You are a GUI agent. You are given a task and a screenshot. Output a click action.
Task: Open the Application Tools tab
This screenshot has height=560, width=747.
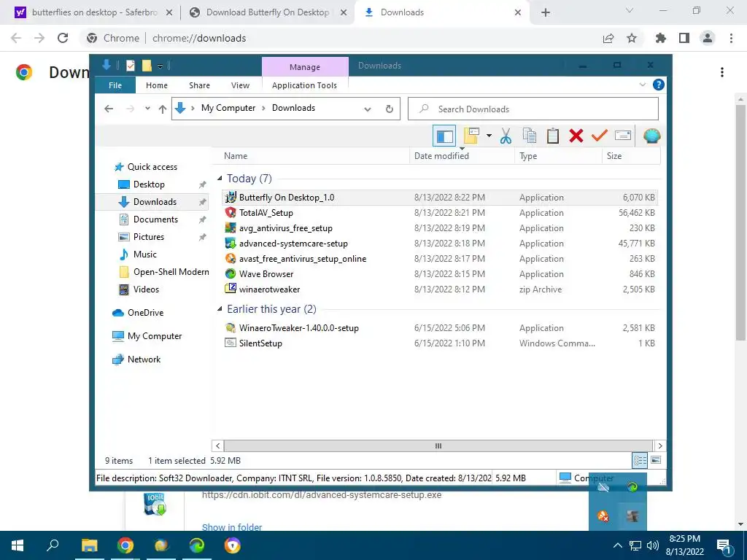[304, 85]
